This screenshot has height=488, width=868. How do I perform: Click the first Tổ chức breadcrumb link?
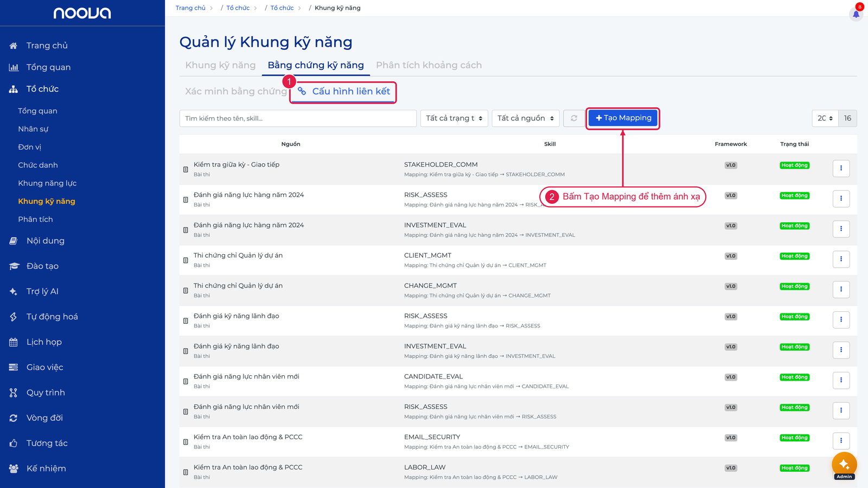[238, 8]
